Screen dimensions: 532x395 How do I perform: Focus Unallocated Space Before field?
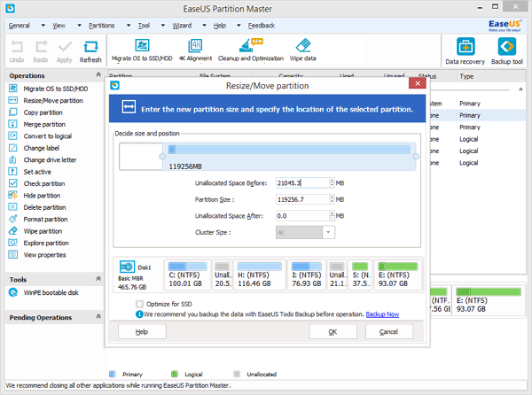pos(302,183)
